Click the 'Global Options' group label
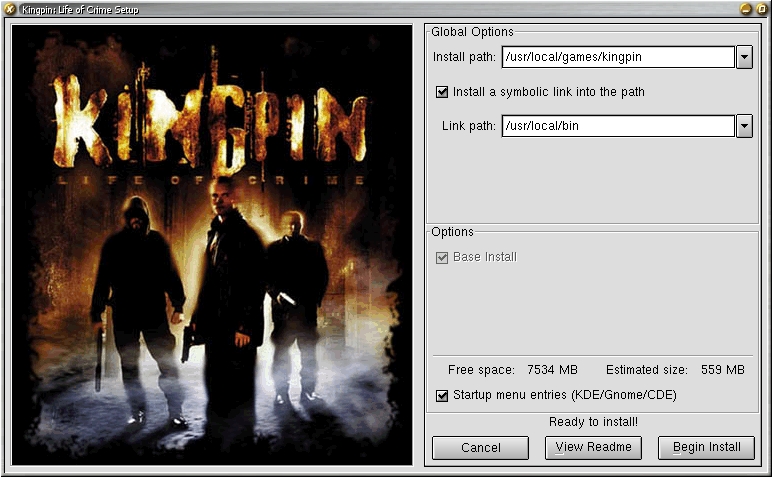 click(471, 32)
